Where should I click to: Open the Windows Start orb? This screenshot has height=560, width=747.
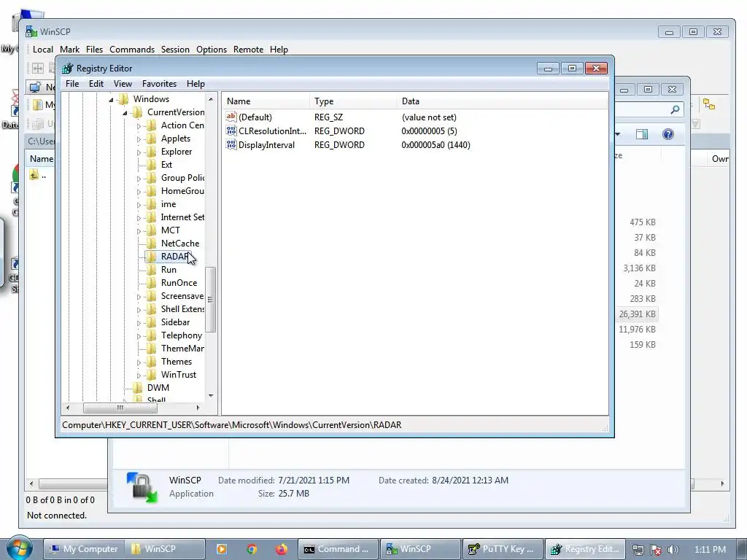coord(19,548)
